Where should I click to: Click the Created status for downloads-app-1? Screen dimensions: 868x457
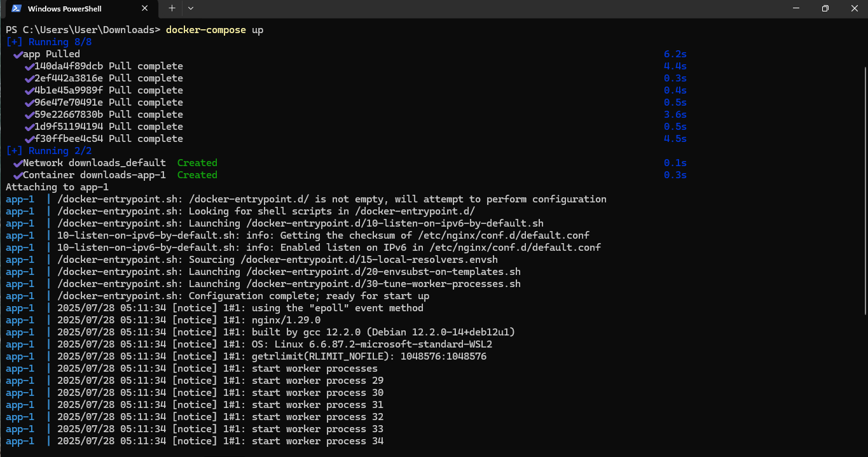coord(197,175)
